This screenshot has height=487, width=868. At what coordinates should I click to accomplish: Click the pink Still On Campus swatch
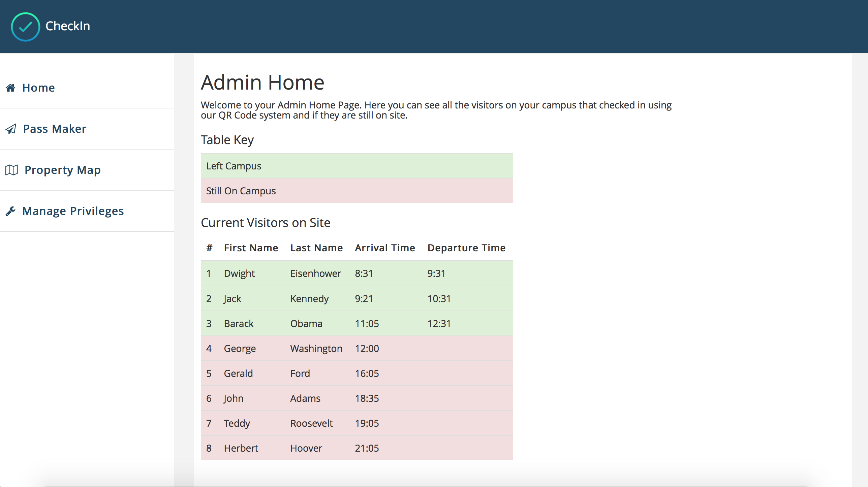tap(356, 191)
